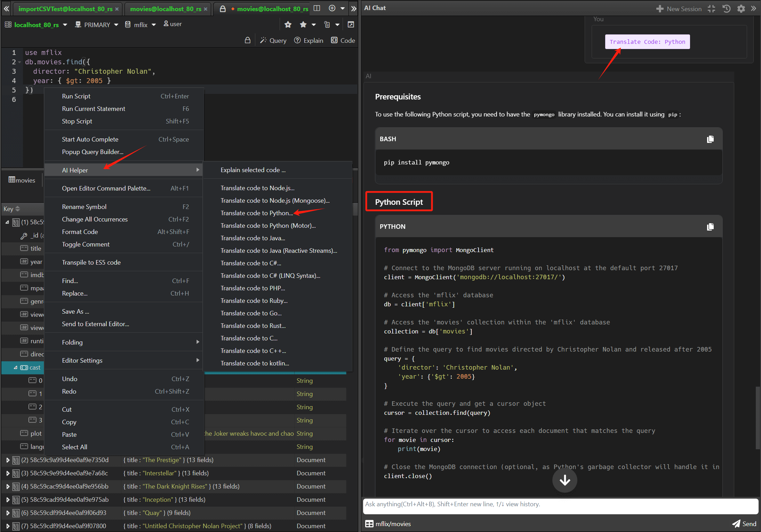Select Run Script in context menu
Image resolution: width=761 pixels, height=532 pixels.
point(124,96)
